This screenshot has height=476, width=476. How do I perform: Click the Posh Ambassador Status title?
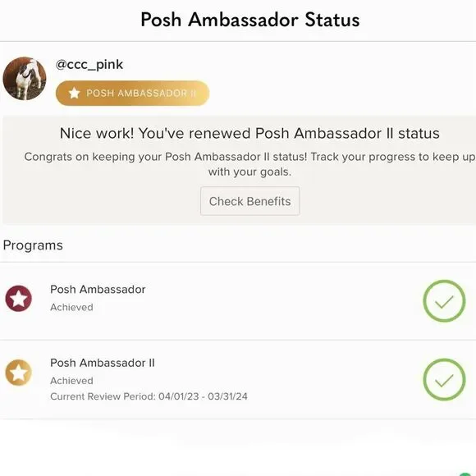click(250, 20)
